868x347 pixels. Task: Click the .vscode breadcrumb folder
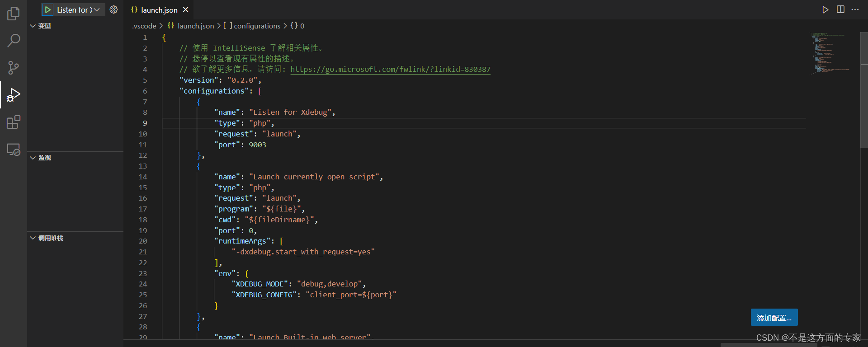[x=144, y=26]
